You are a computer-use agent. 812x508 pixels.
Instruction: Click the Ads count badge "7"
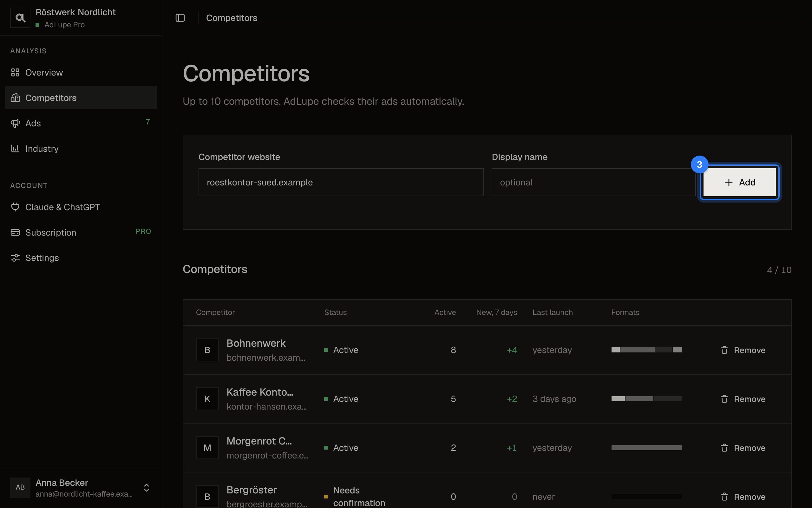tap(147, 122)
